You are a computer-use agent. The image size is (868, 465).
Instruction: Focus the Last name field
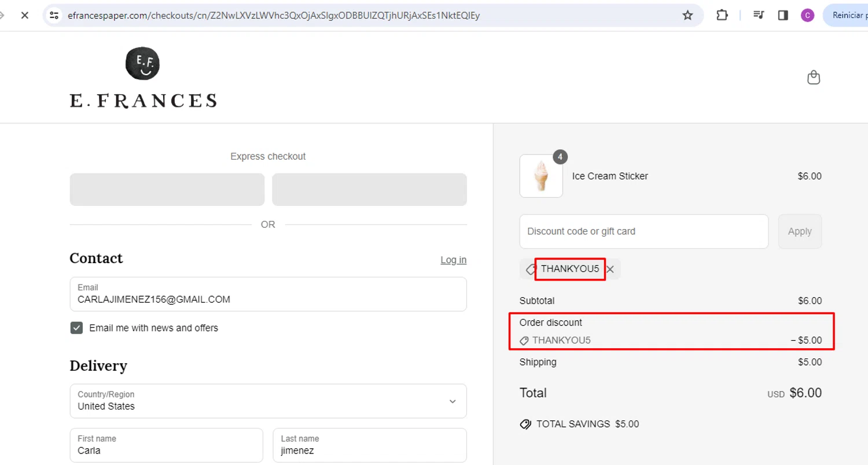pos(370,445)
